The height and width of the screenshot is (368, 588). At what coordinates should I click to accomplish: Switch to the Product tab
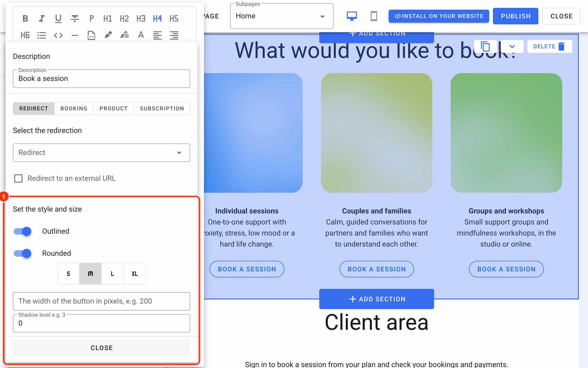[x=113, y=109]
